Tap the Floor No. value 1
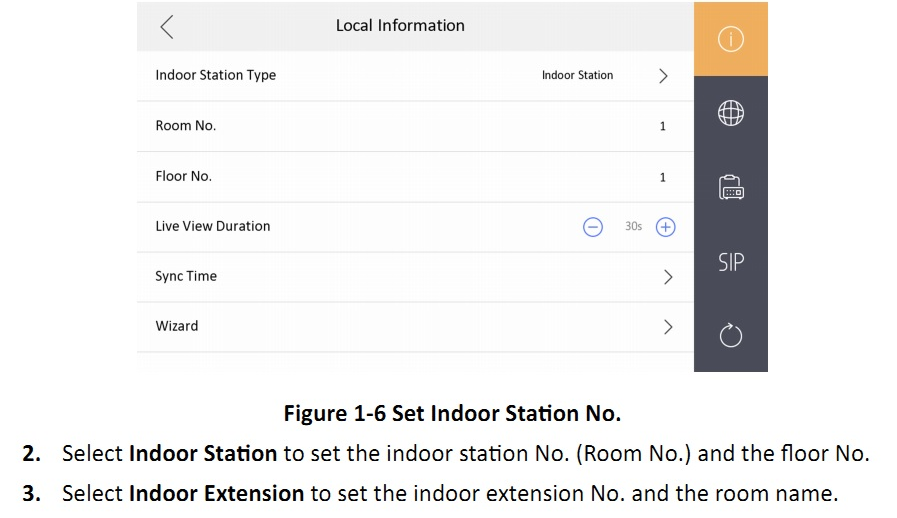 (x=662, y=177)
